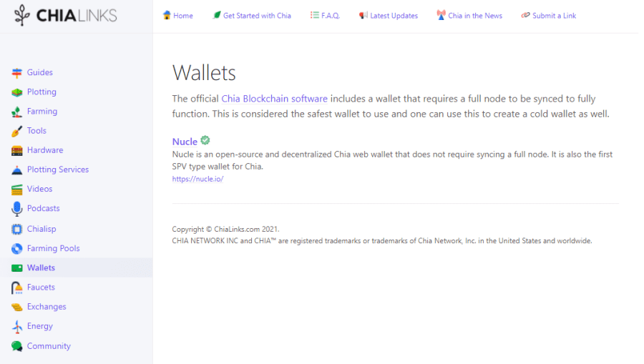Select the Community category

[x=49, y=346]
